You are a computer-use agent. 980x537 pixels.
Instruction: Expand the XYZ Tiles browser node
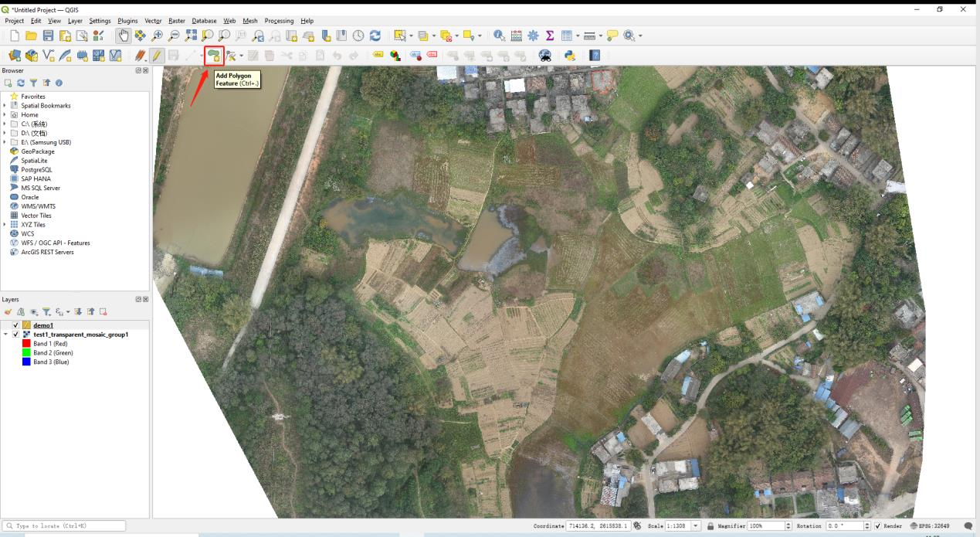(5, 225)
